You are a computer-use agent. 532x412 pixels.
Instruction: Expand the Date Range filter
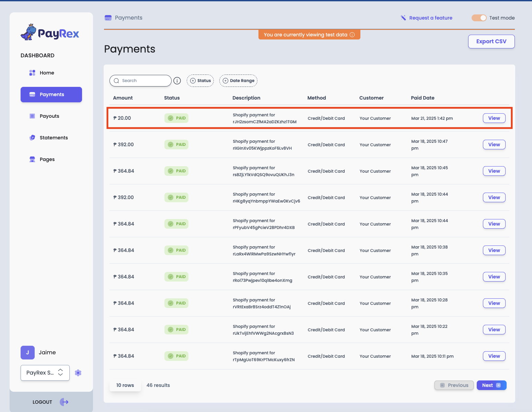tap(238, 80)
